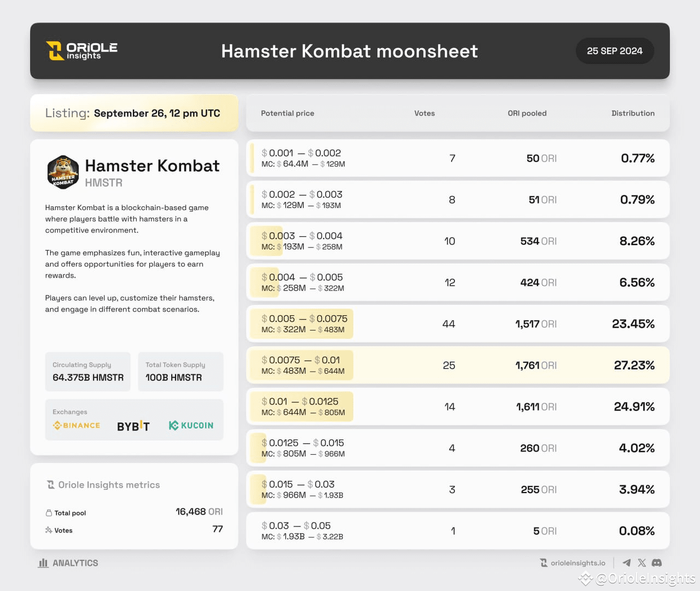Screen dimensions: 700x591
Task: Click the Oriole Insights metrics heading
Action: [x=109, y=485]
